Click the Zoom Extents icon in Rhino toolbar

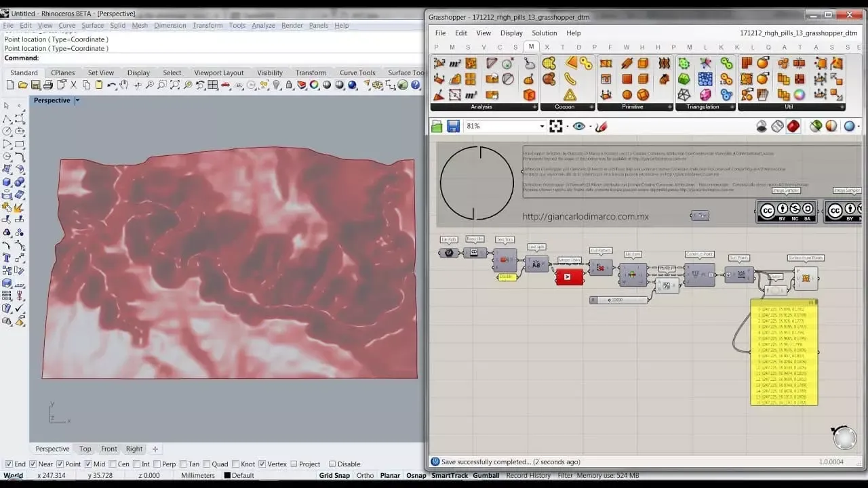174,85
